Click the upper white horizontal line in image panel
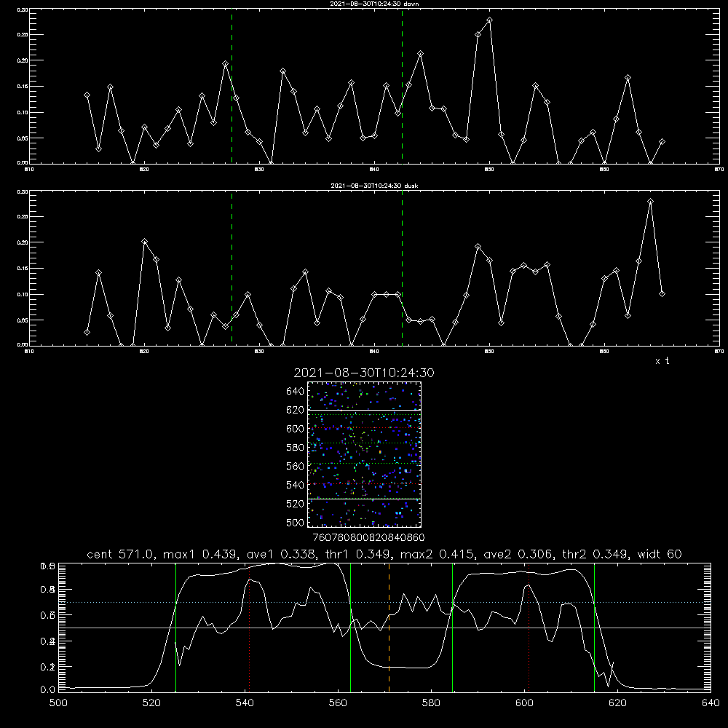Screen dimensions: 728x728 click(365, 410)
